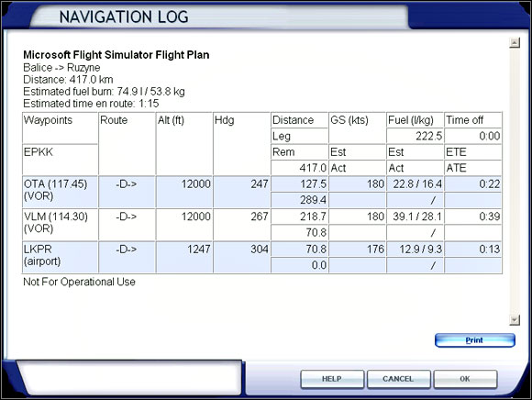The height and width of the screenshot is (400, 532).
Task: Click the 176 ground speed cell
Action: [358, 250]
